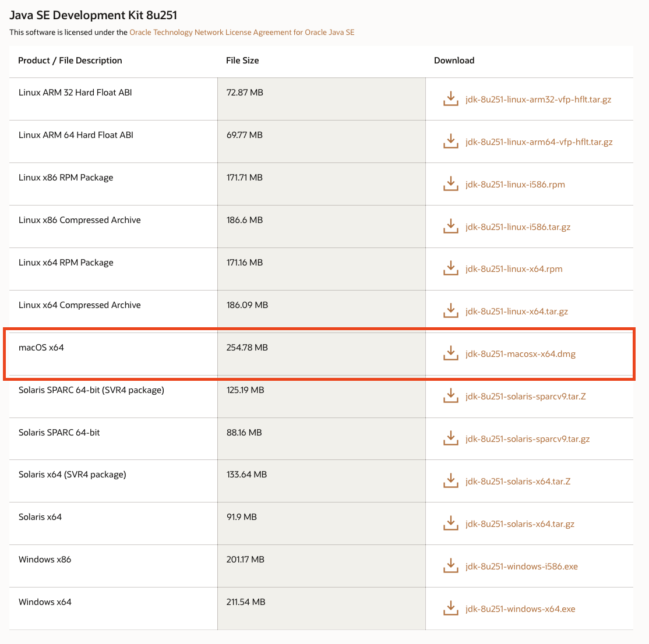649x644 pixels.
Task: Download jdk-8u251-solaris-sparcv9.tar.Z link
Action: pyautogui.click(x=525, y=397)
